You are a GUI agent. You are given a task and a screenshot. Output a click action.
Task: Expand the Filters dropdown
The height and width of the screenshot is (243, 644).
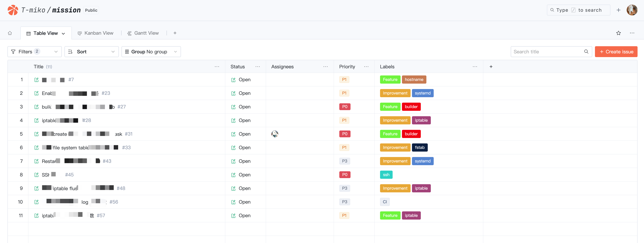click(34, 51)
